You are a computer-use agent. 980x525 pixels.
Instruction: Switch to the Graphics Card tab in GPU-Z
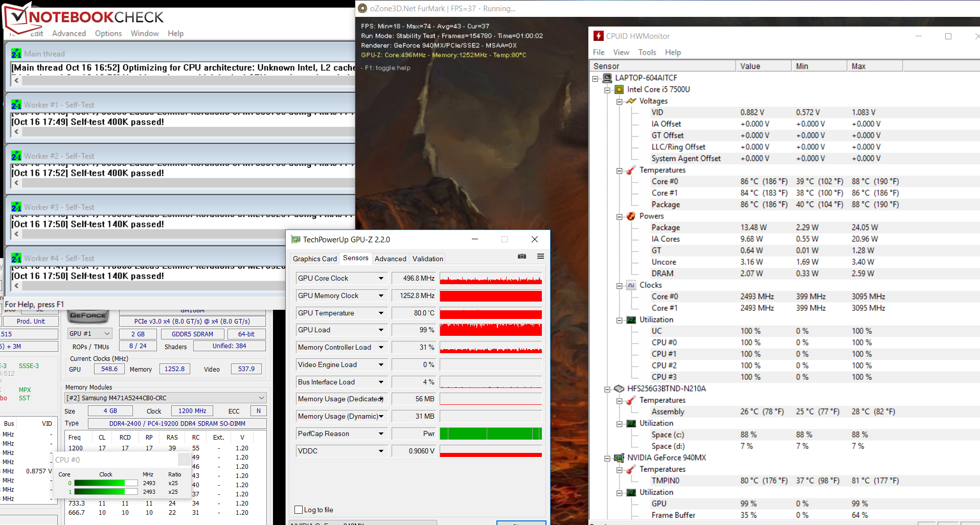tap(314, 259)
